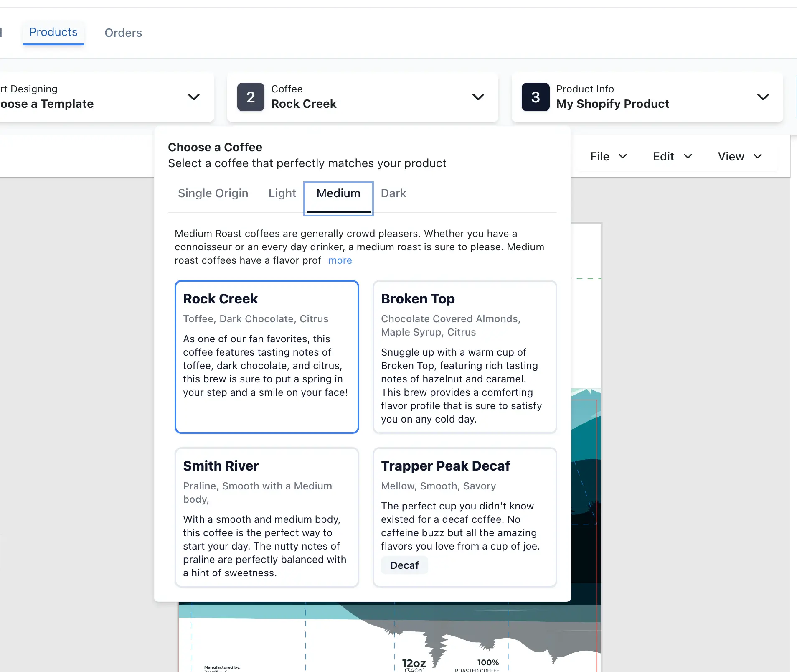Open the Products tab
Viewport: 797px width, 672px height.
pos(53,32)
